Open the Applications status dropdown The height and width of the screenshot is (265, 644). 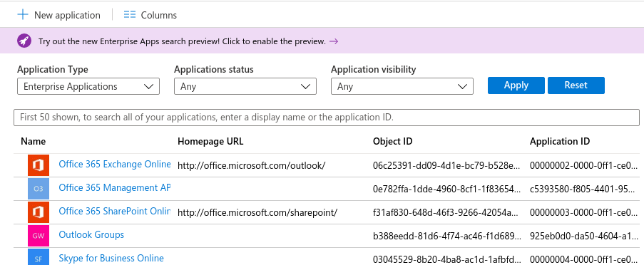(245, 87)
